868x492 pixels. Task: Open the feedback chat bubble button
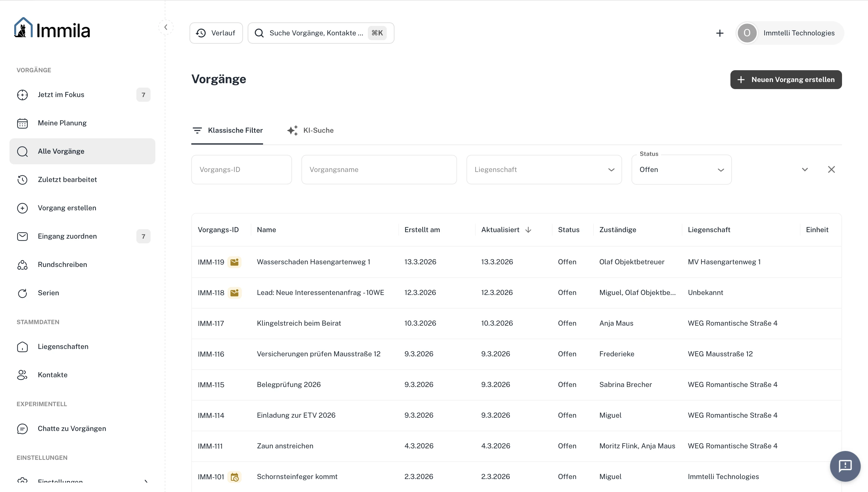[845, 466]
